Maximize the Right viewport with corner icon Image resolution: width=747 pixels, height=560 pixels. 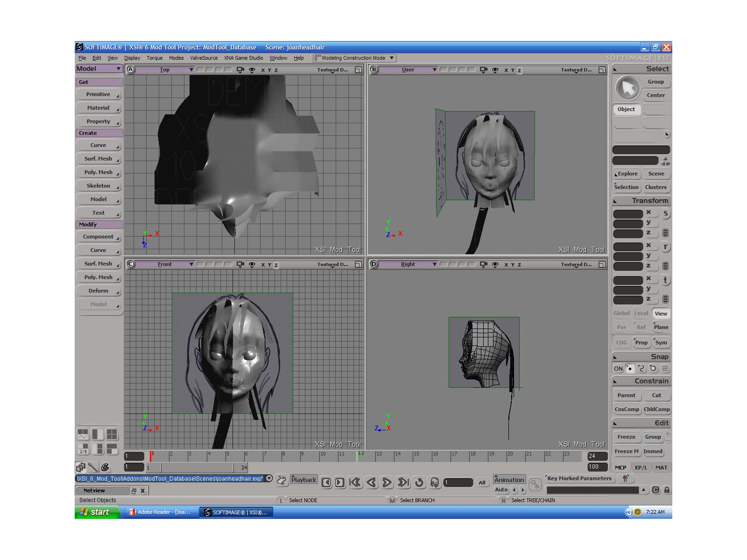(602, 264)
